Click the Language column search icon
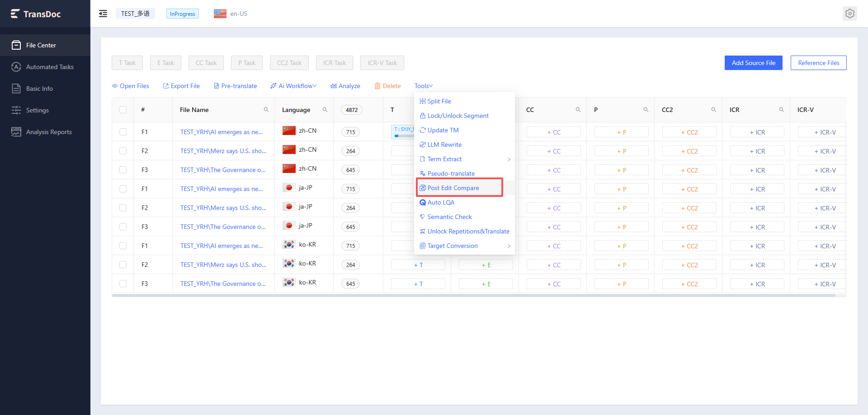 [x=325, y=110]
